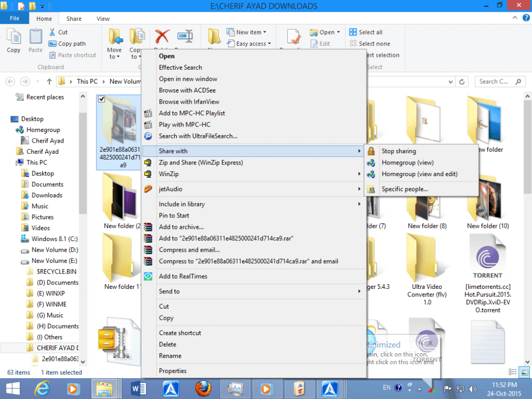This screenshot has height=399, width=532.
Task: Click the Paste icon in the Clipboard group
Action: tap(35, 38)
